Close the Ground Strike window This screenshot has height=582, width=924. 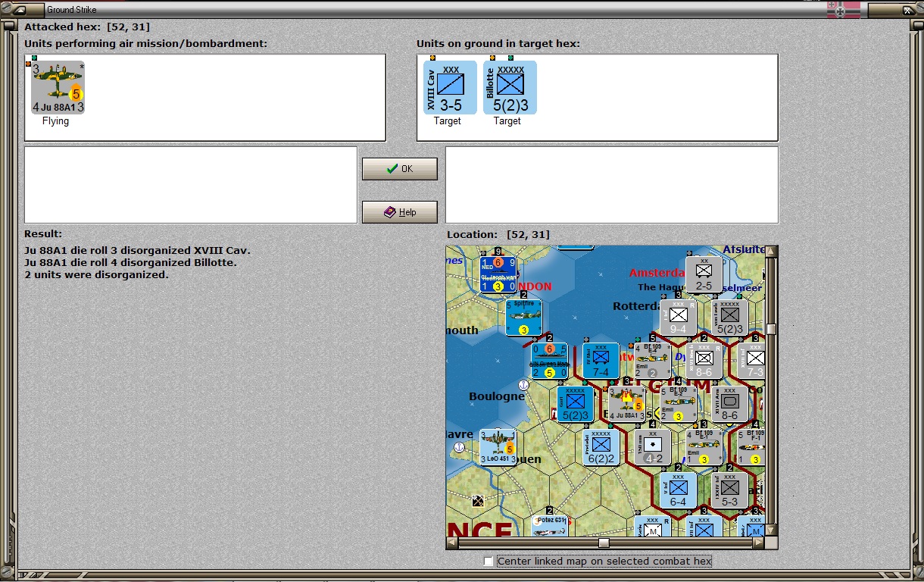(908, 10)
